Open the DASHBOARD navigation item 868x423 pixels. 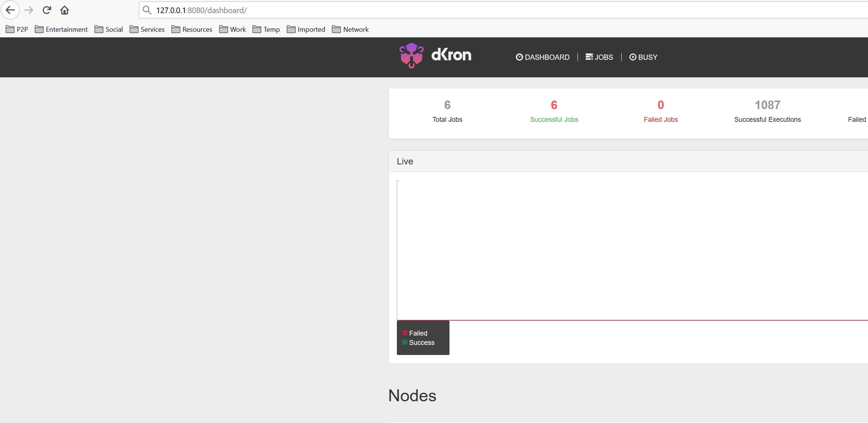(x=547, y=57)
